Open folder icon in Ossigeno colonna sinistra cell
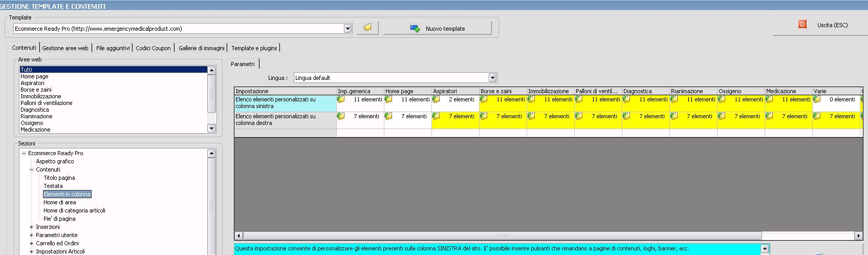 coord(722,99)
